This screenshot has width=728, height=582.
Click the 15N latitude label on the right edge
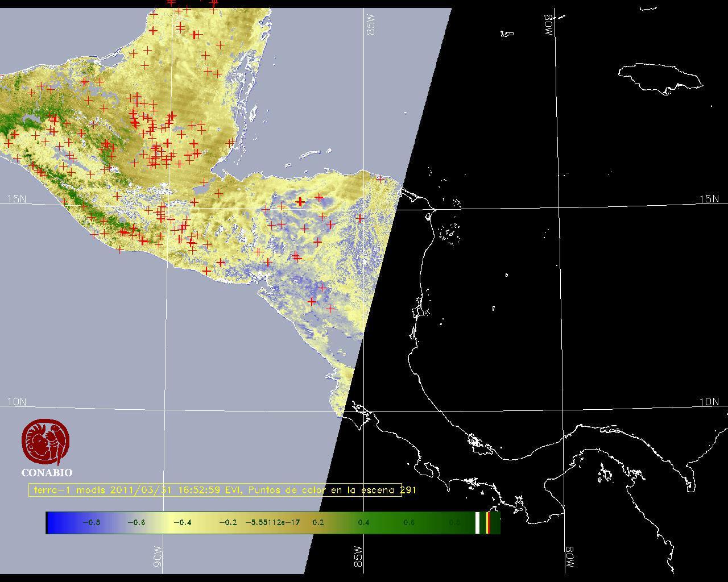coord(709,199)
